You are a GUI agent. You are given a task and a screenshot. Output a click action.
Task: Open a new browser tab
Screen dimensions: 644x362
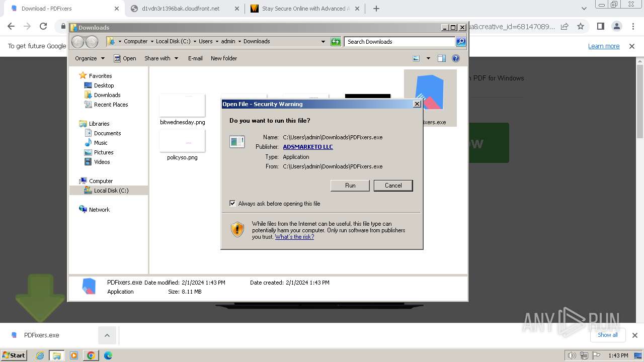376,9
